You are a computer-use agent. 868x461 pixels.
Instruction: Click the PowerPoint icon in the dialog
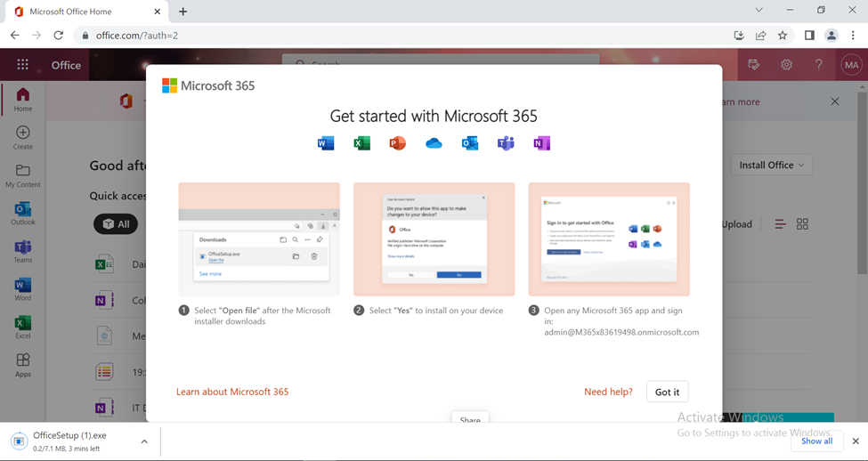[x=397, y=143]
